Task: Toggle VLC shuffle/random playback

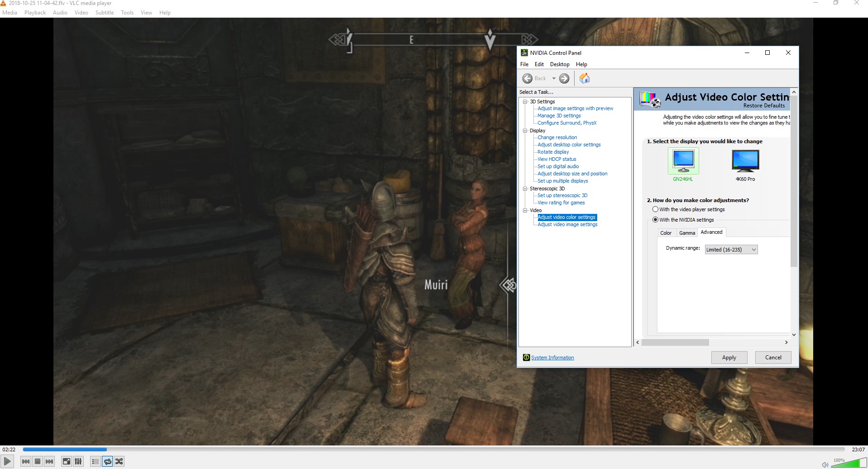Action: (x=119, y=461)
